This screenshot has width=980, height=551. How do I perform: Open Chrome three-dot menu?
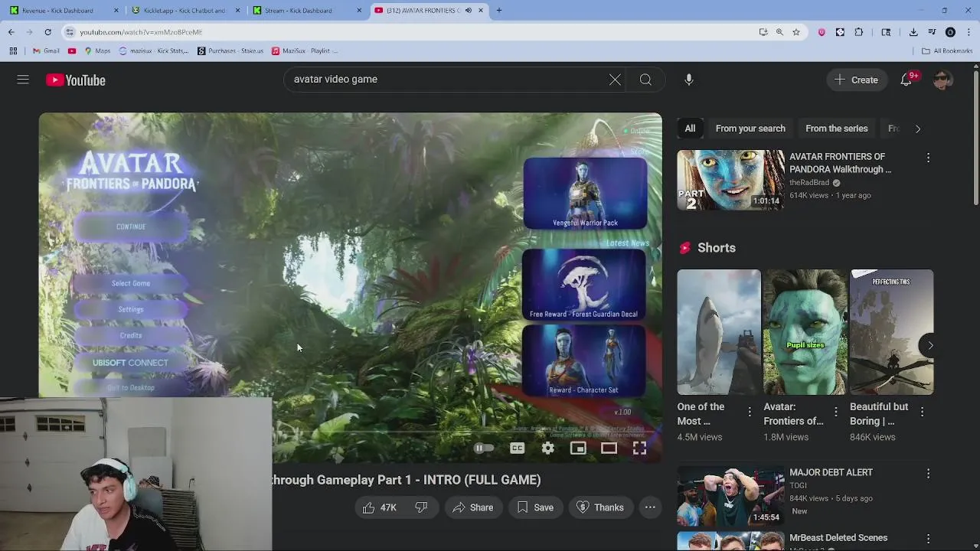click(x=969, y=32)
